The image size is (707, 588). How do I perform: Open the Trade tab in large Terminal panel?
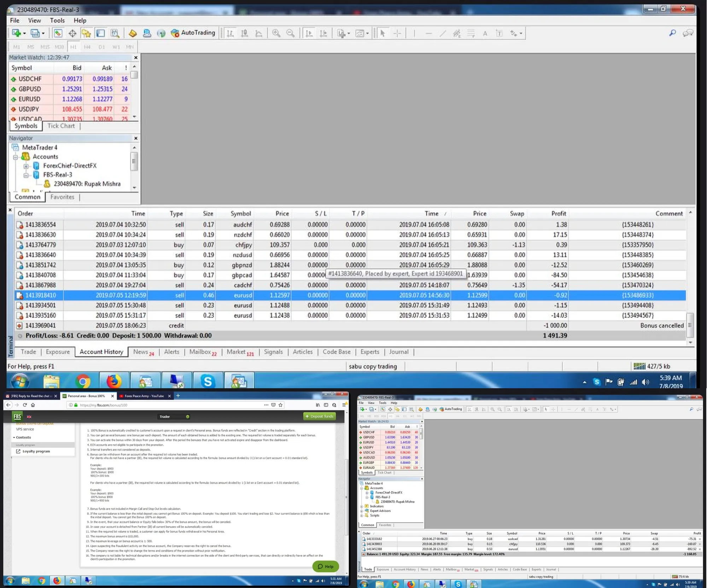click(x=28, y=352)
